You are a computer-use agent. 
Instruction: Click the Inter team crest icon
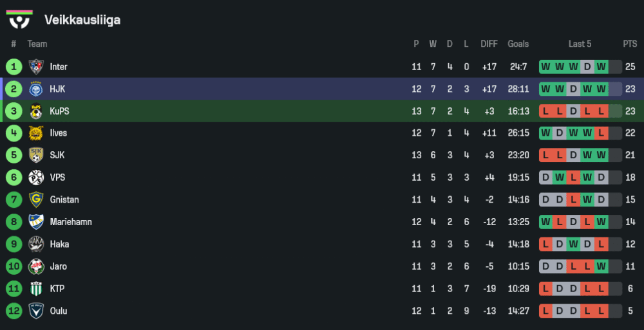(x=35, y=67)
